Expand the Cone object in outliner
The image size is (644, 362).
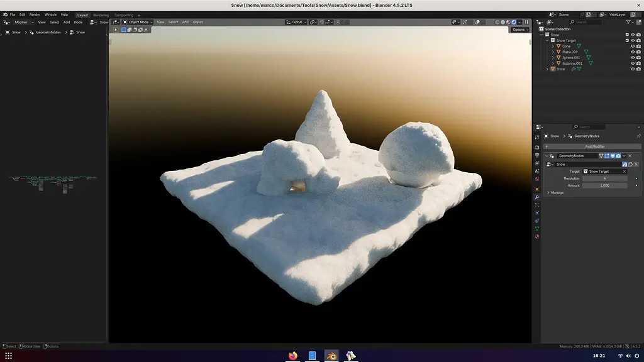[x=553, y=46]
